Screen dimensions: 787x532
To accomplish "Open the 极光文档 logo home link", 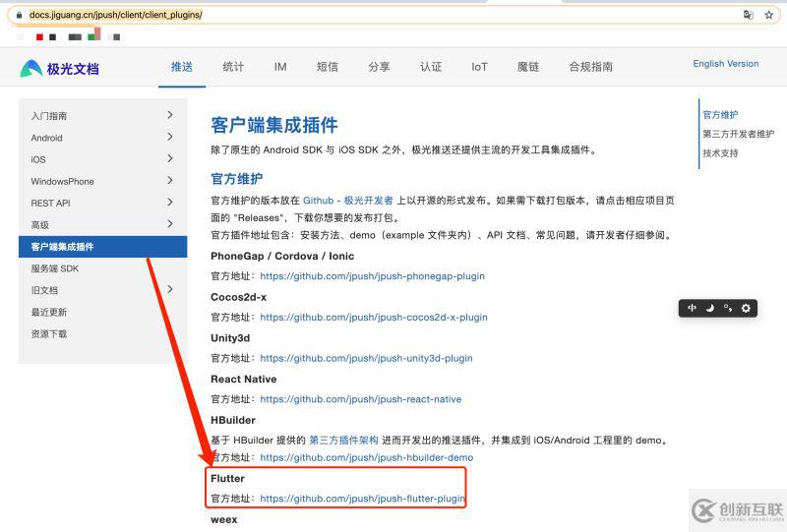I will [60, 68].
